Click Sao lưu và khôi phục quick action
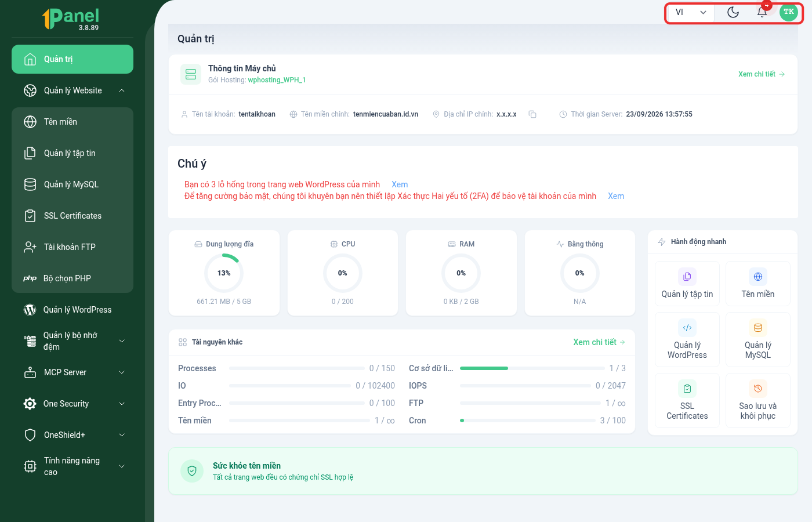This screenshot has height=522, width=812. 758,400
